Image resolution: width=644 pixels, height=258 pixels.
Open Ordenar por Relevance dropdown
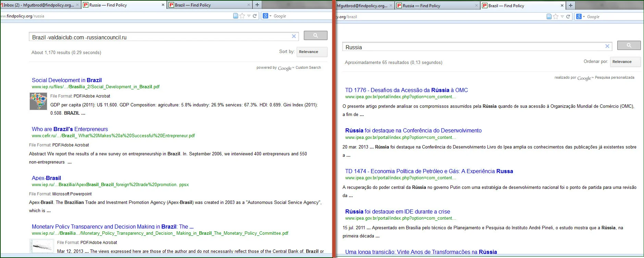click(x=625, y=62)
